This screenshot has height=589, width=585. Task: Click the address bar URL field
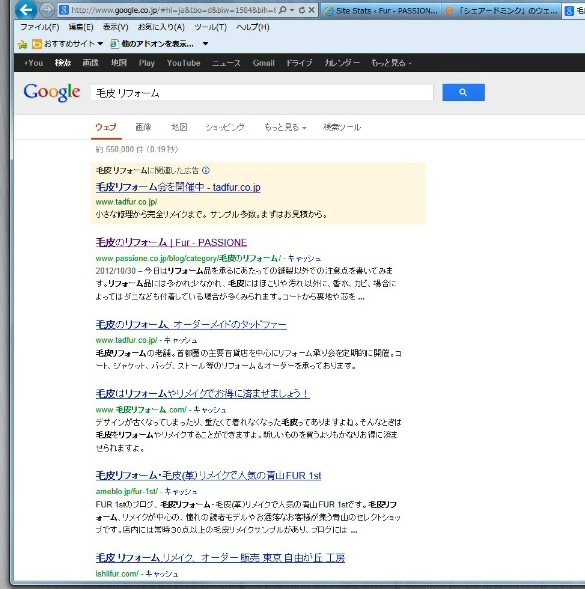[174, 10]
